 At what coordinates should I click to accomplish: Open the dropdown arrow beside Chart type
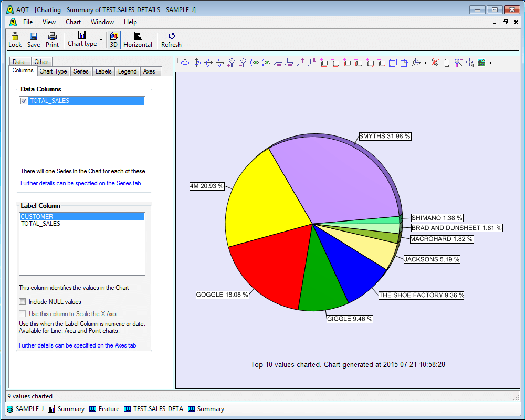tap(101, 40)
